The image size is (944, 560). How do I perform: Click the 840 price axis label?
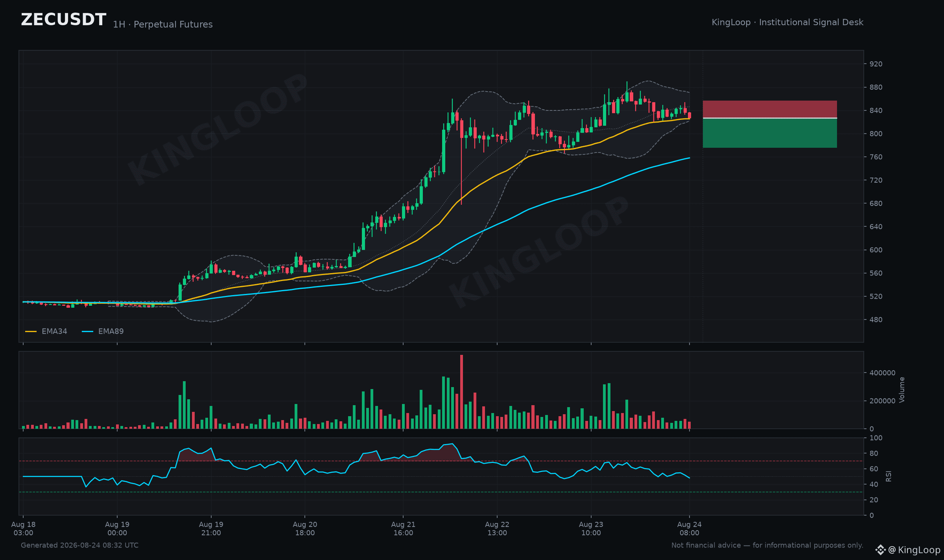(876, 110)
